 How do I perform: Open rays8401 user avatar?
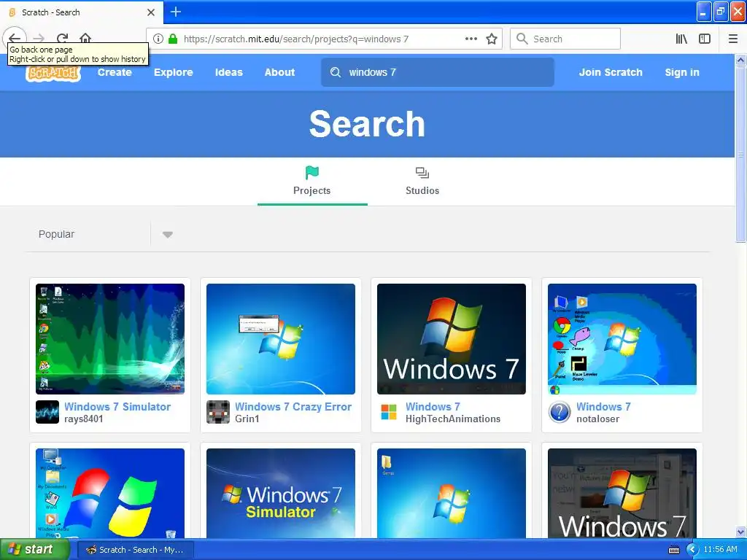(x=47, y=413)
